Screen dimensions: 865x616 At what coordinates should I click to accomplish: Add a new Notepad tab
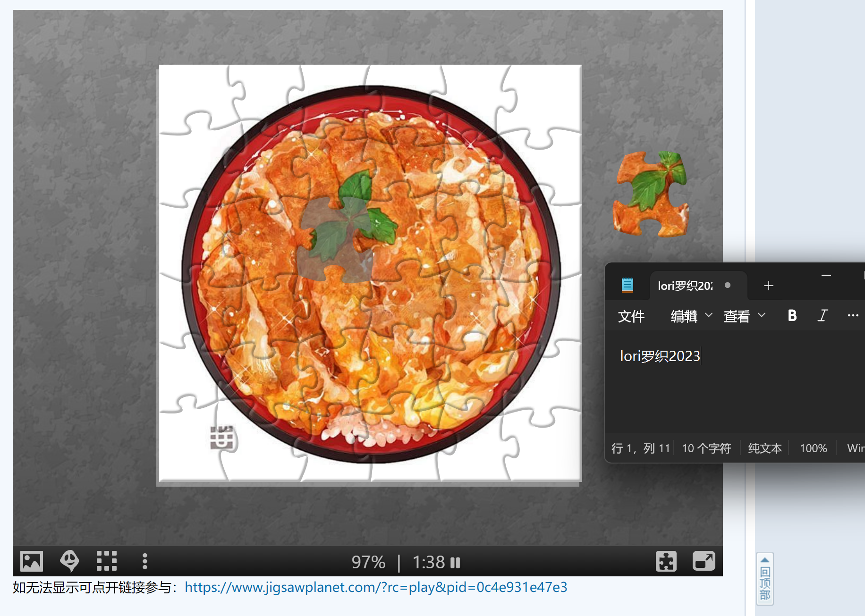point(769,286)
